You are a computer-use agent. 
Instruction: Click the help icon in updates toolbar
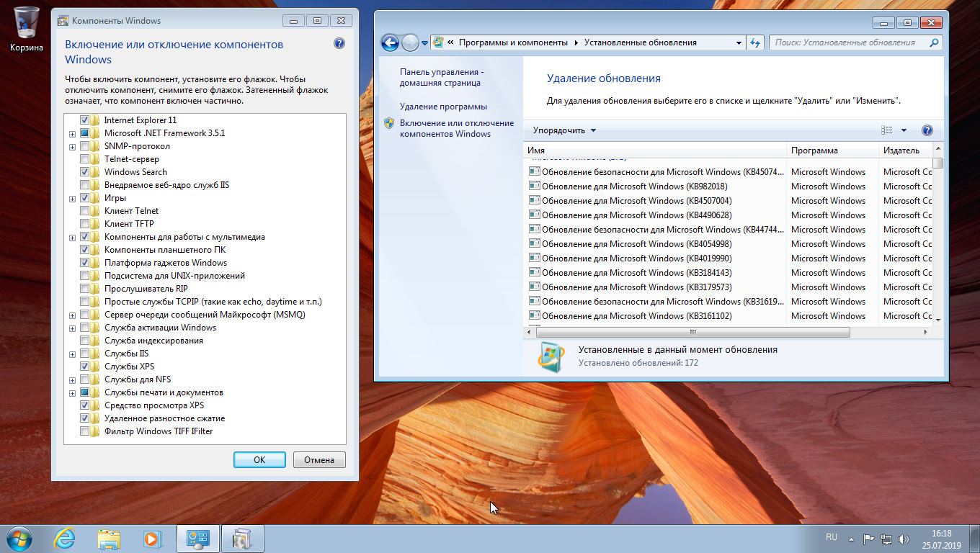pos(927,130)
